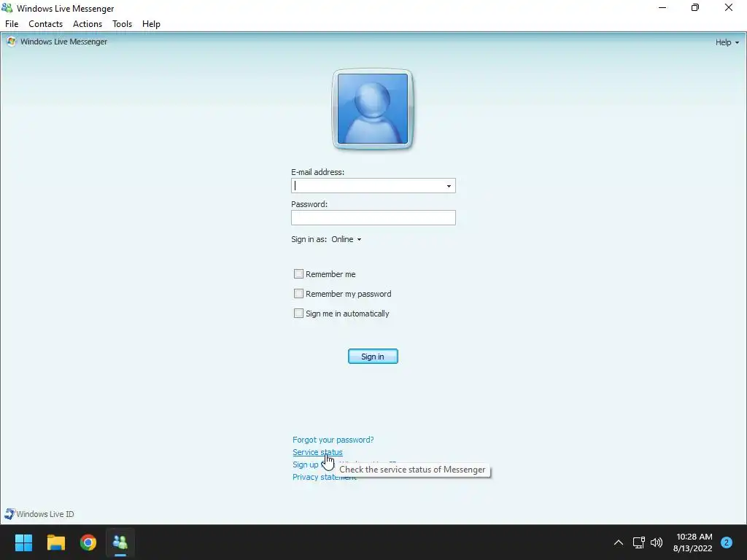Open the Help dropdown at top right
The width and height of the screenshot is (747, 560).
(727, 42)
